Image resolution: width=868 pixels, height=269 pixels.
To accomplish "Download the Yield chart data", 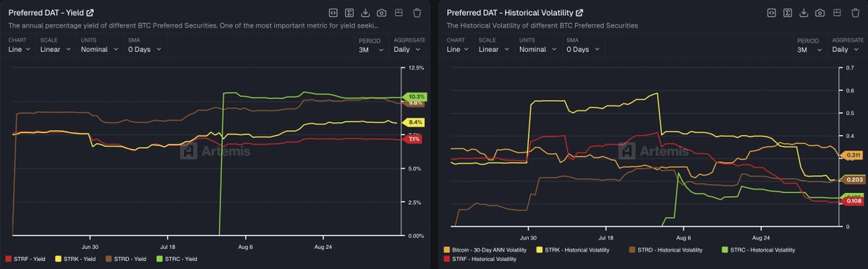I will (x=365, y=12).
